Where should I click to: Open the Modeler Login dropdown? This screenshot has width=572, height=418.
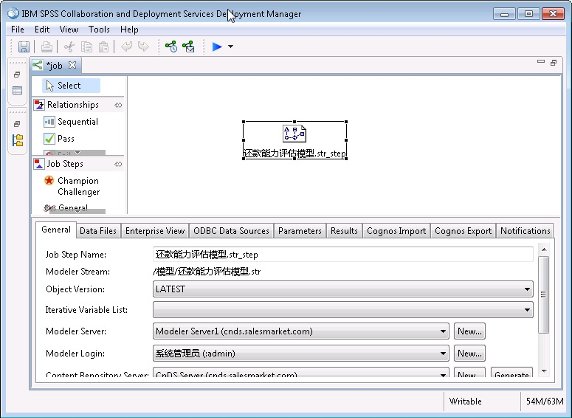(x=301, y=353)
